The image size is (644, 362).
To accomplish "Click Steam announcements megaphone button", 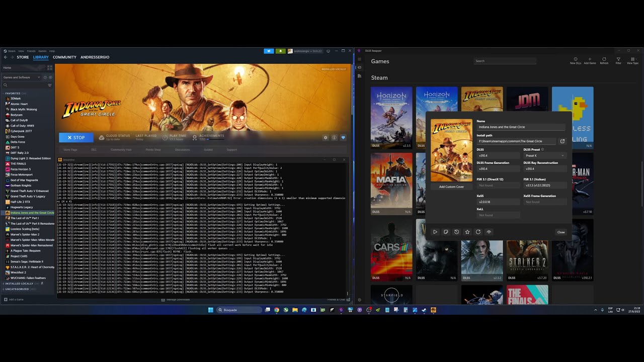I will click(269, 51).
